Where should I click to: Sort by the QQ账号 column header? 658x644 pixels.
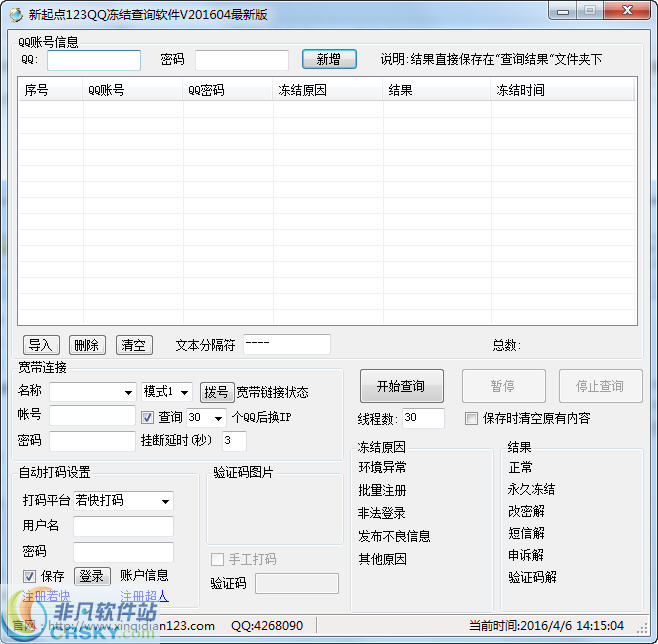pyautogui.click(x=133, y=90)
